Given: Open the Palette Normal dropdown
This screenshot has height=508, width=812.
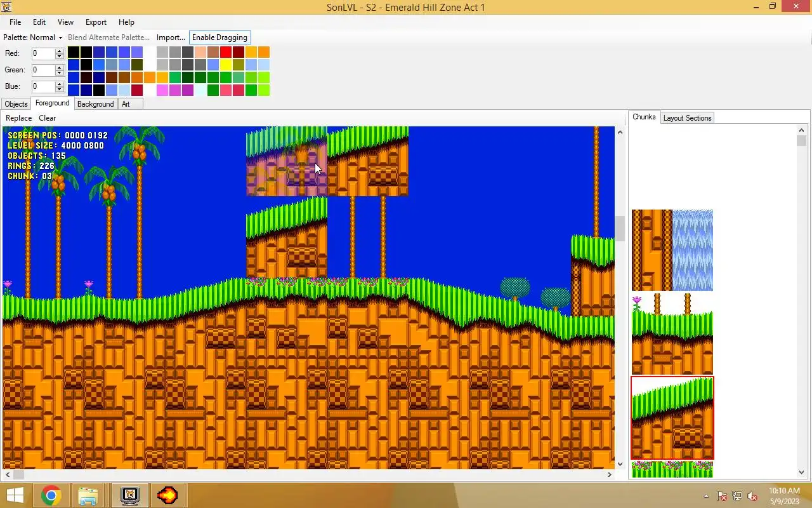Looking at the screenshot, I should 33,37.
